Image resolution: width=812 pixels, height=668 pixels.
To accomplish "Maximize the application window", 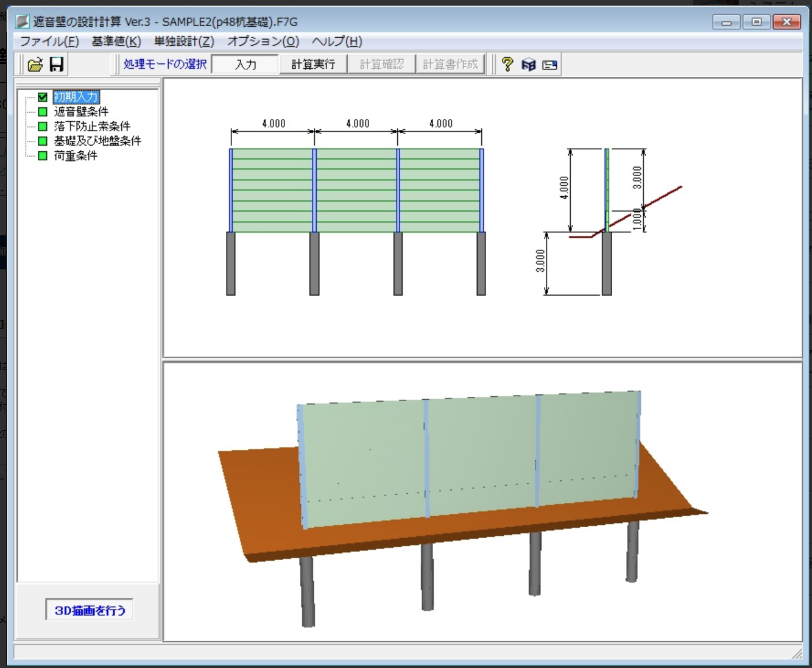I will click(757, 22).
